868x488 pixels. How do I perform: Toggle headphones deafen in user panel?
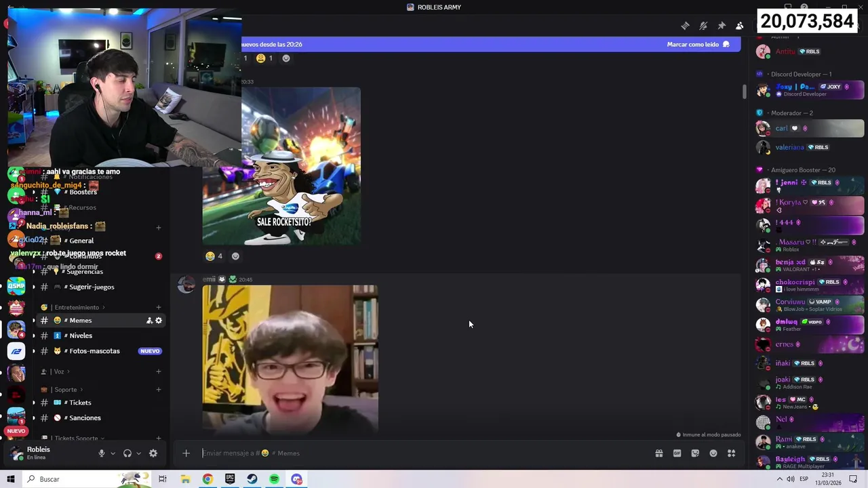(127, 453)
